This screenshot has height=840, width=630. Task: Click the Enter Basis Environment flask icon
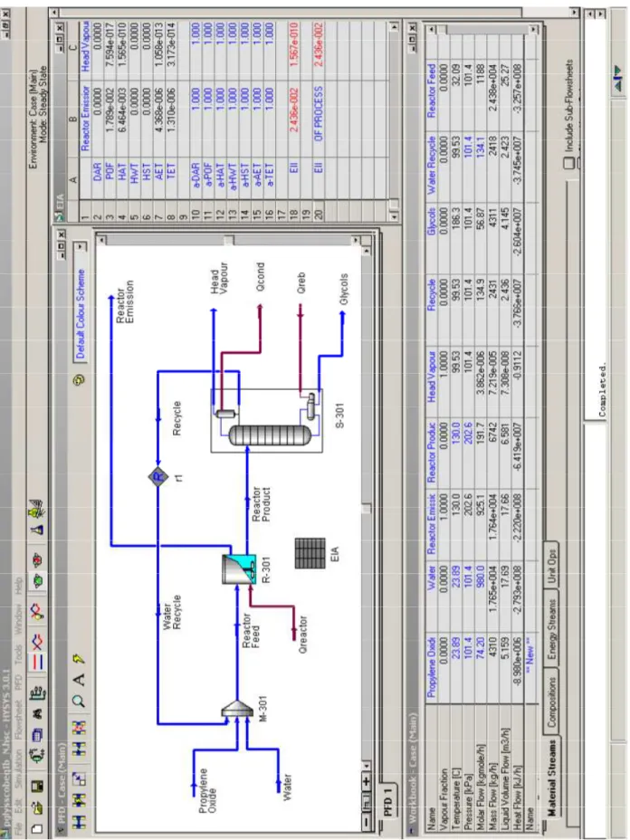point(37,530)
